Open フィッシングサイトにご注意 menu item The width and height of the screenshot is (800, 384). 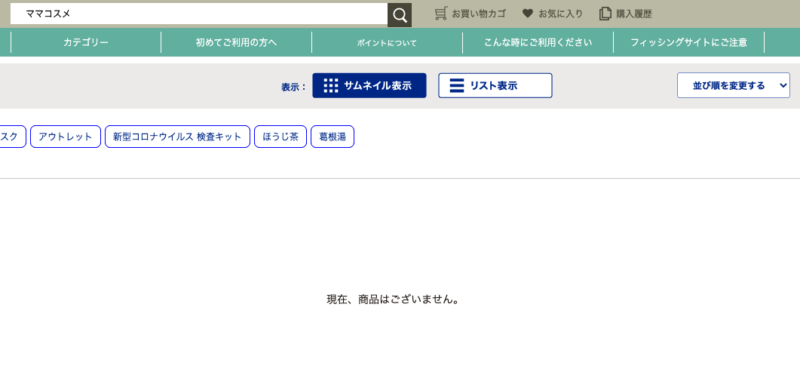pyautogui.click(x=689, y=42)
